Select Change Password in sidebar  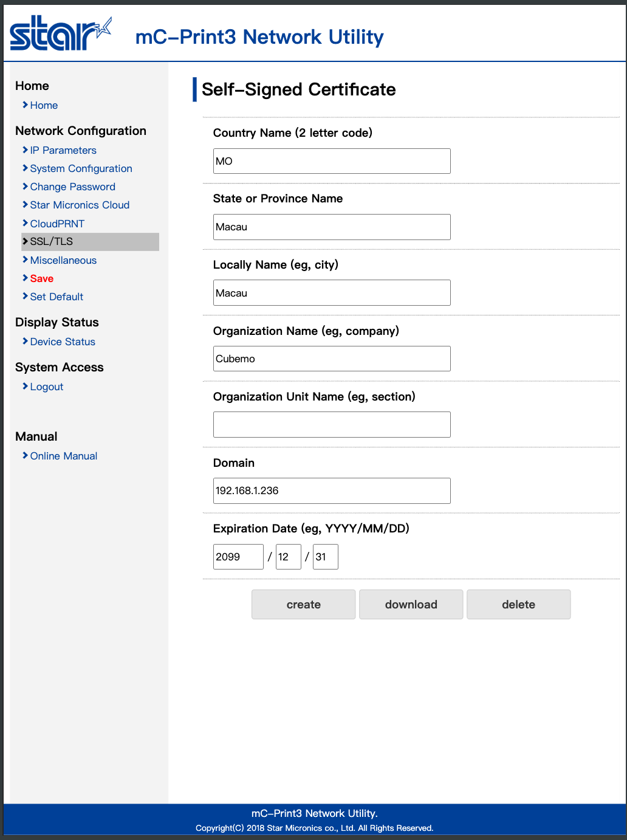[72, 187]
